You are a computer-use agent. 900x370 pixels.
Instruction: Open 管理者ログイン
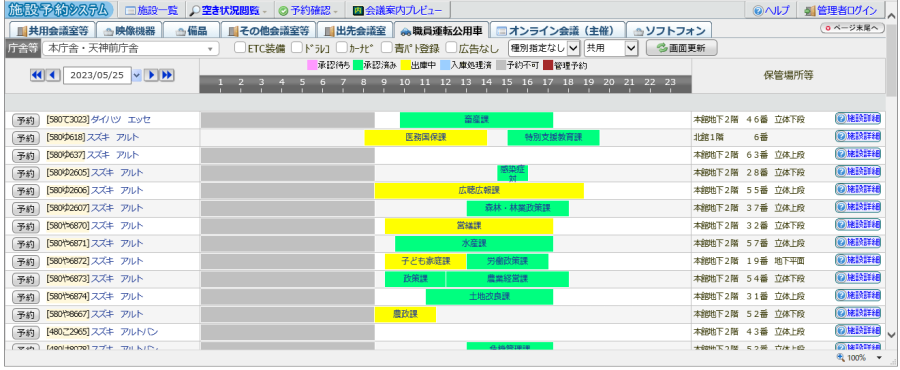[x=841, y=10]
